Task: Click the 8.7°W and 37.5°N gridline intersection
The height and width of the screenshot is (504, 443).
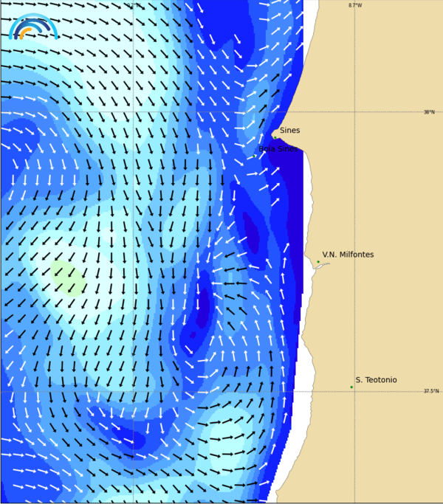Action: (x=354, y=391)
